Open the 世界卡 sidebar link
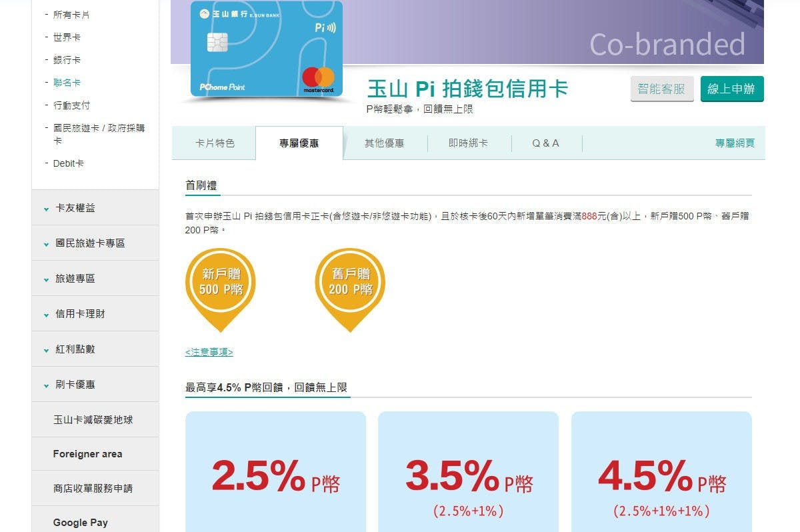The height and width of the screenshot is (532, 800). [x=67, y=37]
